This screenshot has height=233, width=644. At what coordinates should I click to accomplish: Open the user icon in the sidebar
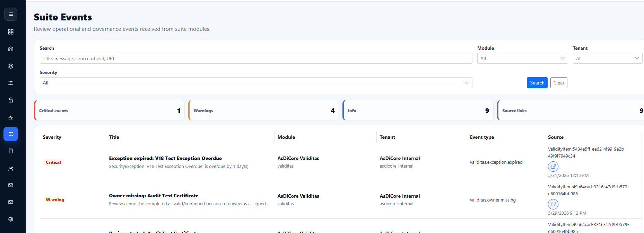click(11, 169)
